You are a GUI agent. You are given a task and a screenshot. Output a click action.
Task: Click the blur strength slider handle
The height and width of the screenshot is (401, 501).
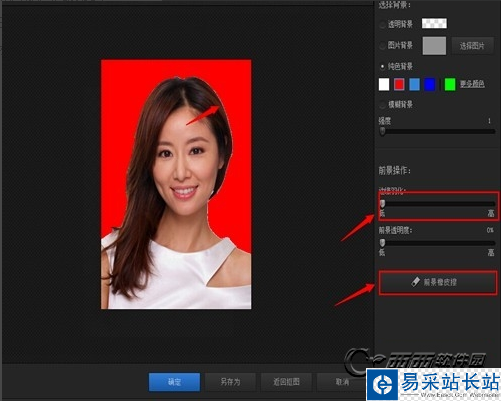point(383,131)
